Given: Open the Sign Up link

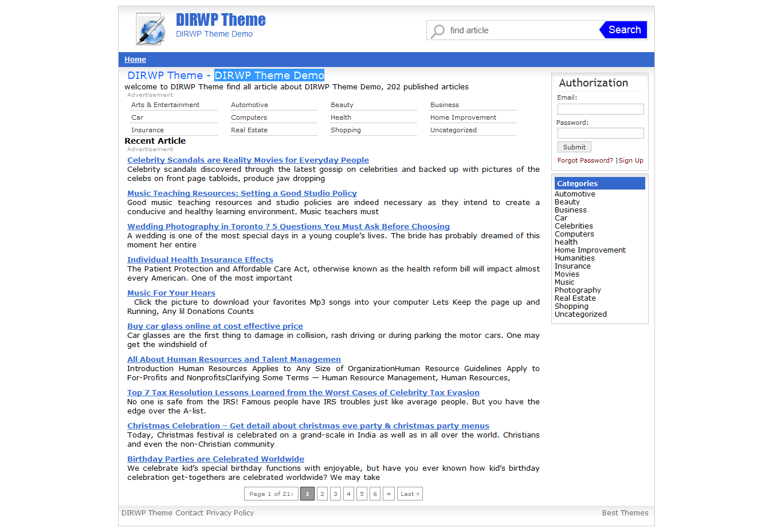Looking at the screenshot, I should (x=631, y=160).
